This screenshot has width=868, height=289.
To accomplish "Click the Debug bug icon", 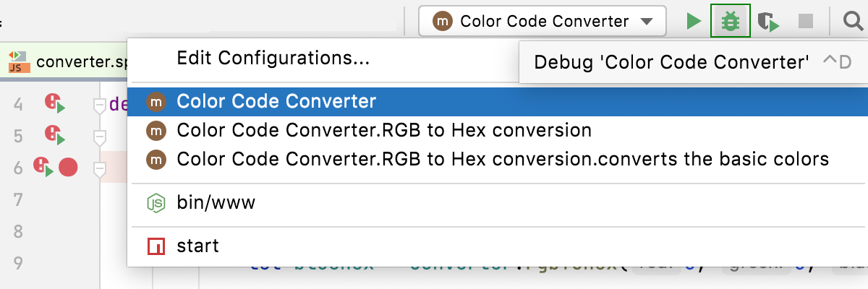I will [x=731, y=22].
